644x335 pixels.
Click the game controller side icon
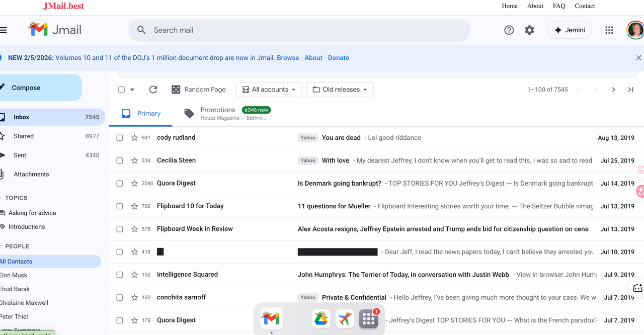[x=637, y=288]
